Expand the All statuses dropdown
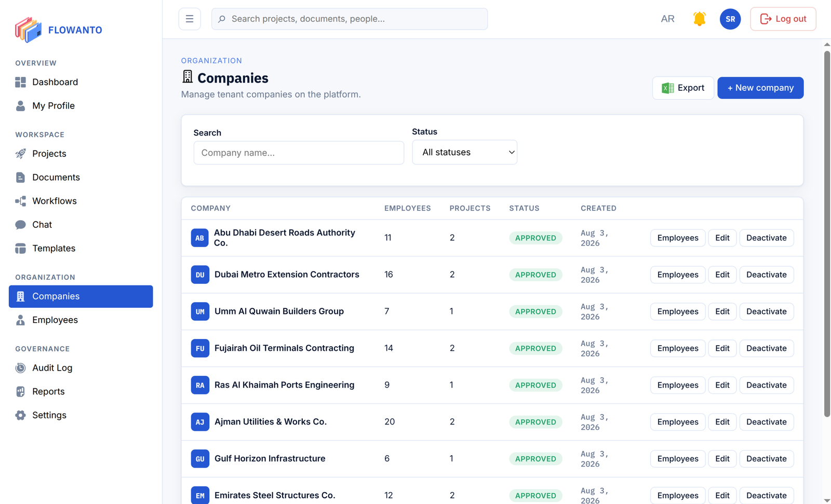This screenshot has width=831, height=504. (464, 152)
